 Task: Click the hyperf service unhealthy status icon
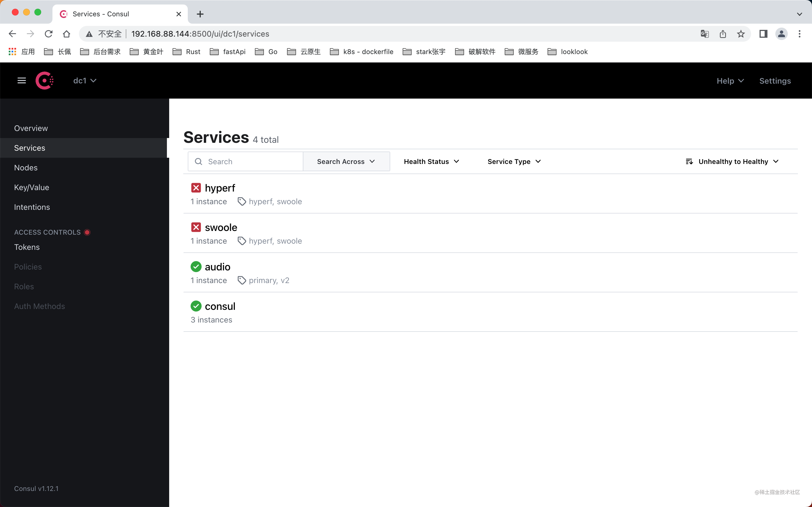(196, 188)
